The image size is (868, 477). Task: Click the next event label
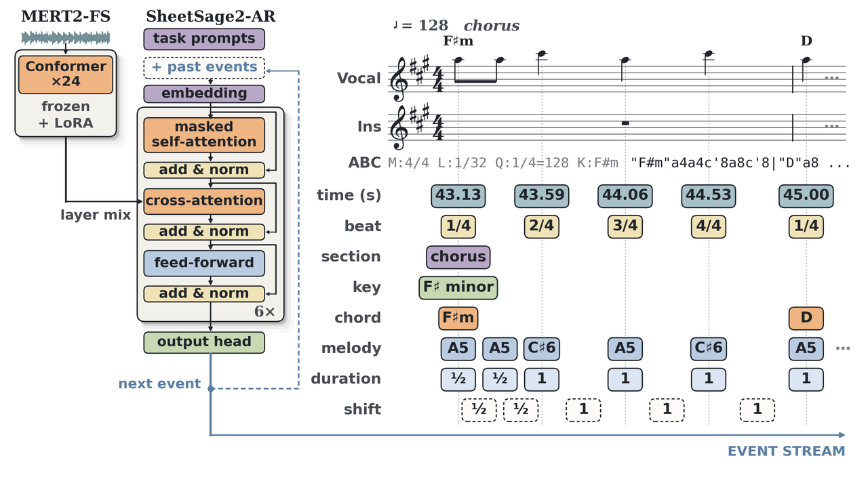click(x=159, y=384)
